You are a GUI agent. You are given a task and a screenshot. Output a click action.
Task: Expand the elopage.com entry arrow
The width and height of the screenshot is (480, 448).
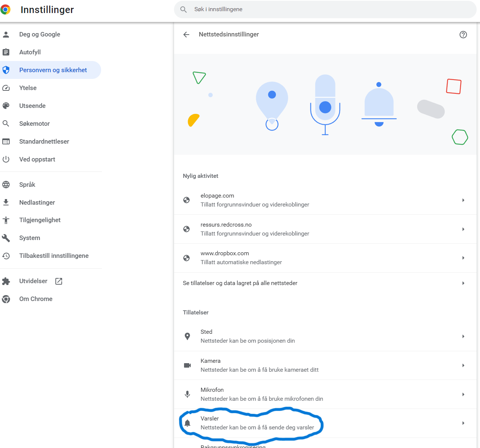[463, 200]
